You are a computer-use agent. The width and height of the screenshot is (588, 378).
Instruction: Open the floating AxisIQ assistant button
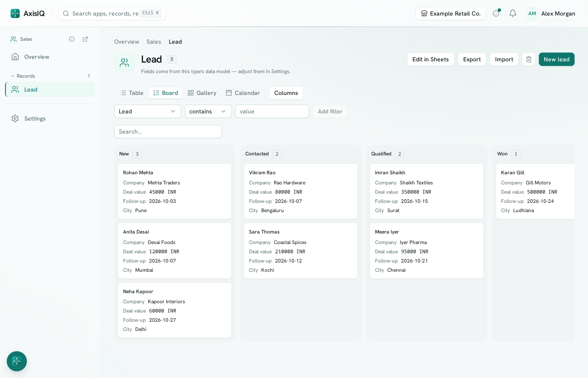17,361
